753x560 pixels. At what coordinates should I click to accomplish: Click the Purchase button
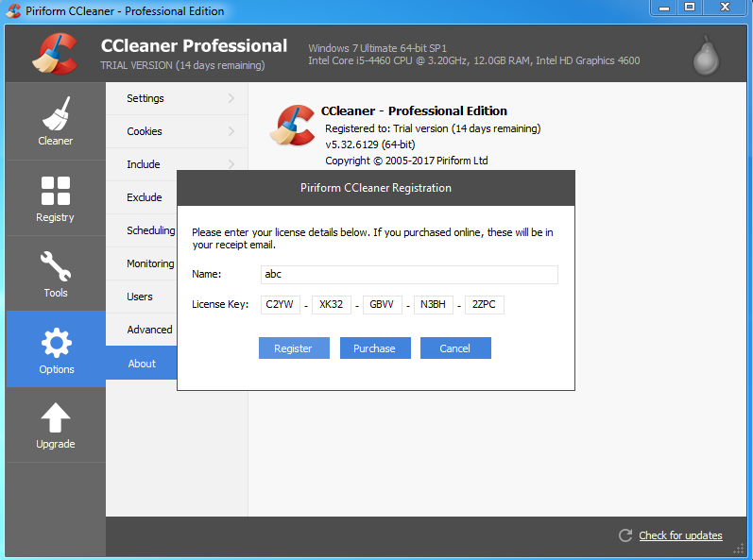(x=375, y=348)
